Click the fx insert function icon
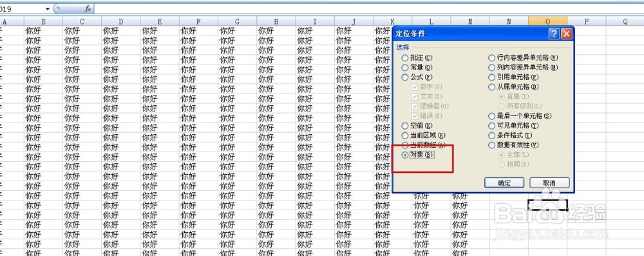Screen dimensions: 644x256 point(88,8)
